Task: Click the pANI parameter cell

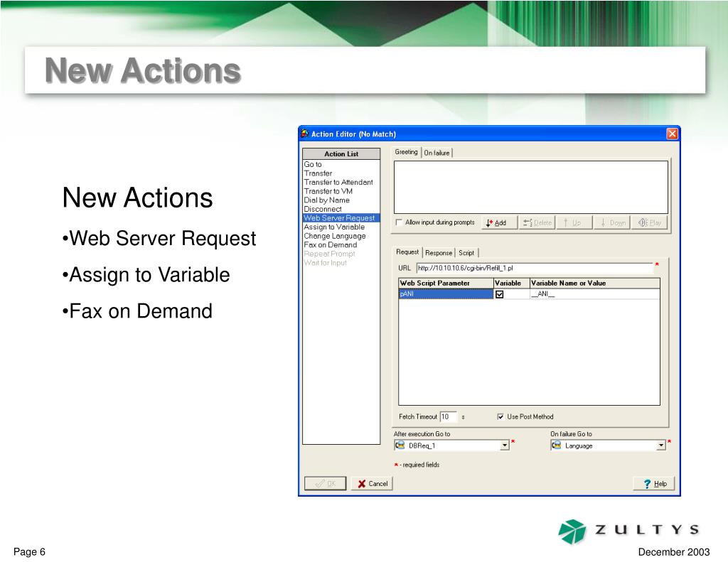Action: [x=446, y=293]
